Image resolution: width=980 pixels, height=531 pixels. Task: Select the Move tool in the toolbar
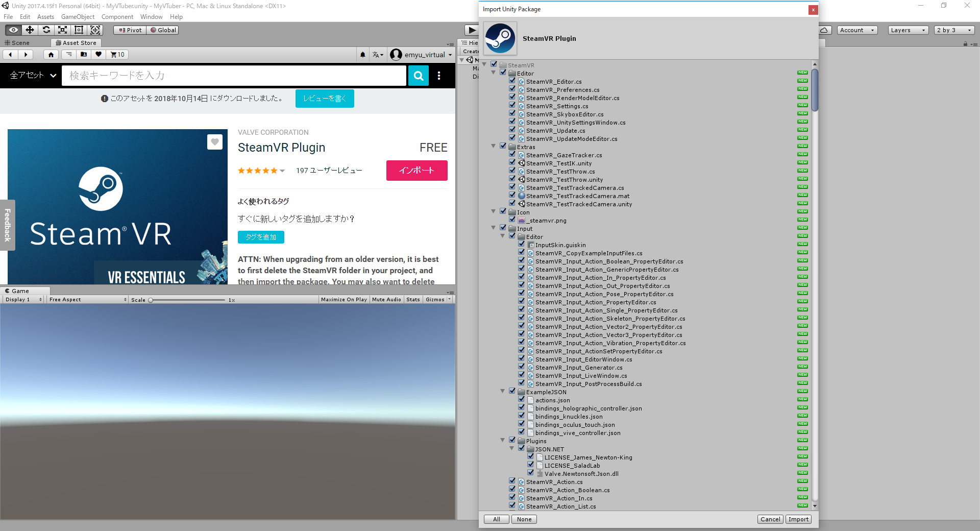29,30
